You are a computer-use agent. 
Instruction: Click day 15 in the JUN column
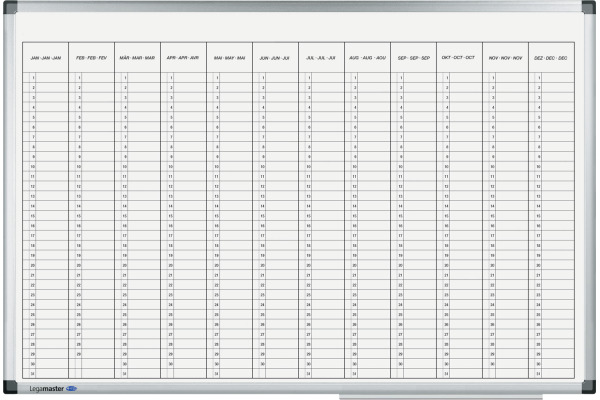(262, 216)
